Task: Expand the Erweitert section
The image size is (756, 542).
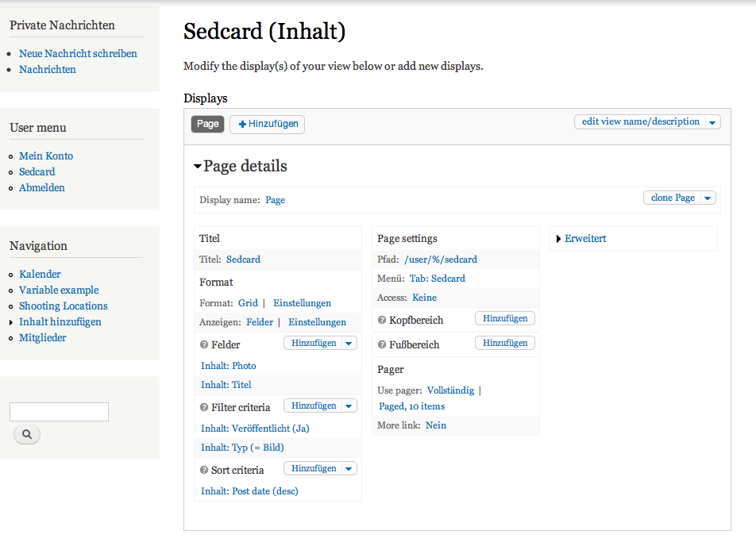Action: pyautogui.click(x=585, y=238)
